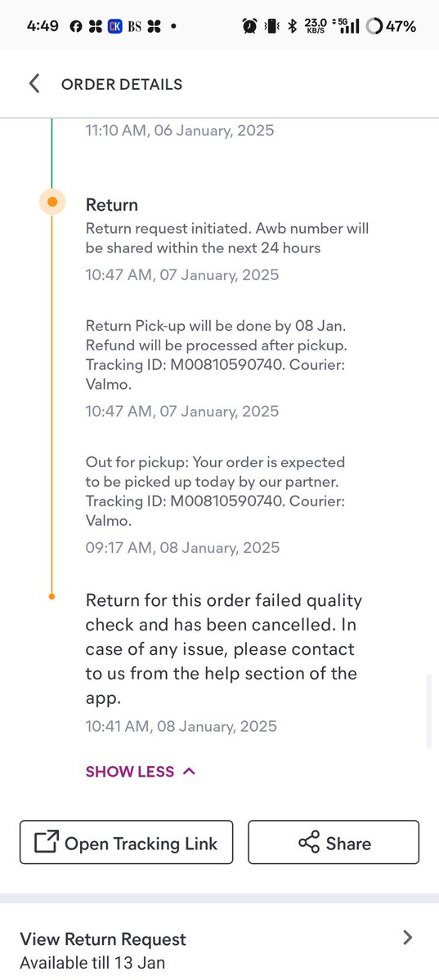Tap the ORDER DETAILS header title

pos(122,84)
